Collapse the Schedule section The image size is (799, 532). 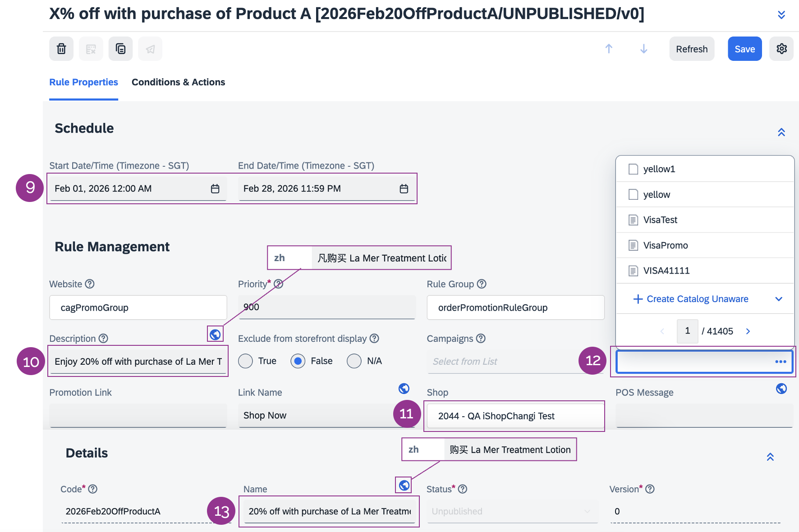point(781,132)
